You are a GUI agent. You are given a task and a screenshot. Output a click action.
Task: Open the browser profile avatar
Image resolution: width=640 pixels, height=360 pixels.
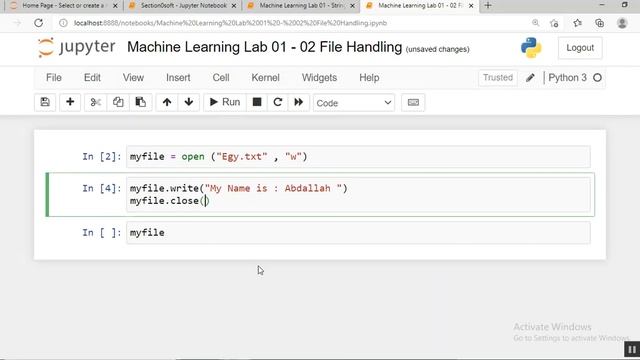pos(622,23)
